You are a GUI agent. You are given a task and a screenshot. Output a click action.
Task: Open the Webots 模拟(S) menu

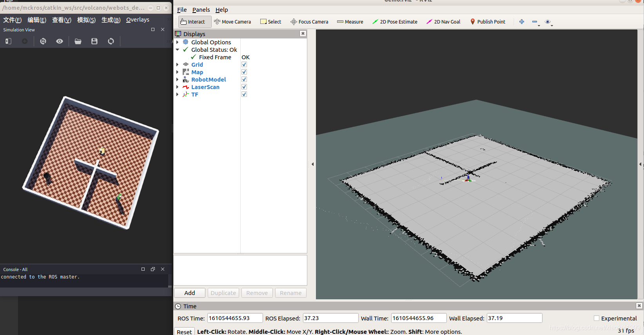[x=86, y=20]
